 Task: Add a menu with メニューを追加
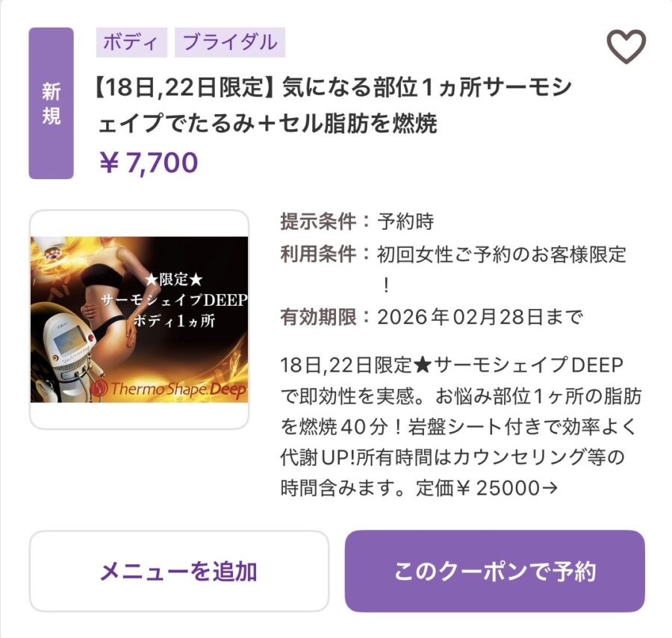point(179,571)
